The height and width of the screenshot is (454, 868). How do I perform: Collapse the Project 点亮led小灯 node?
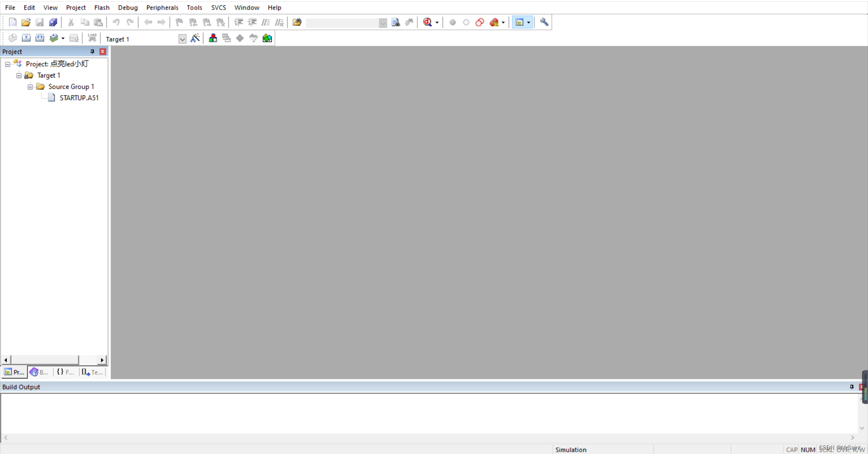(x=8, y=64)
